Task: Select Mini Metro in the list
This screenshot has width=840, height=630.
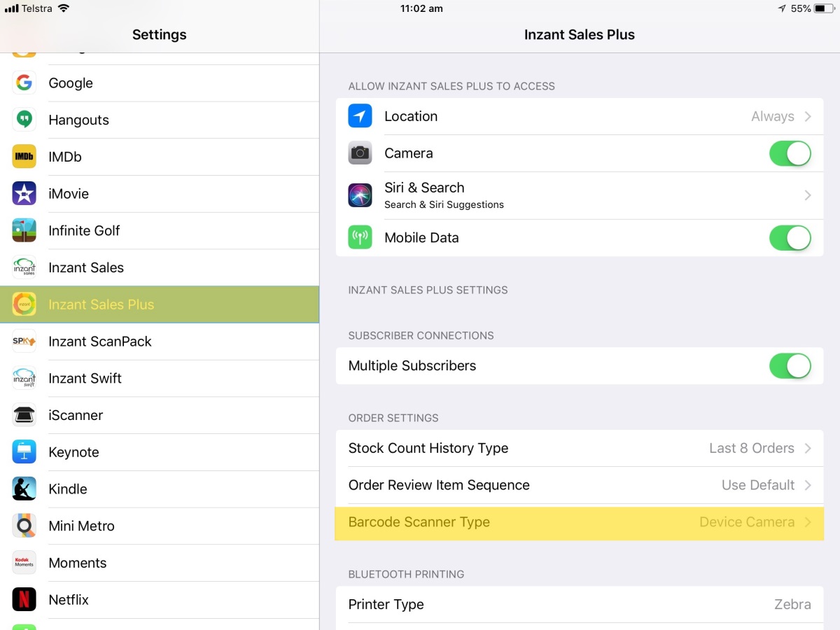Action: (x=160, y=526)
